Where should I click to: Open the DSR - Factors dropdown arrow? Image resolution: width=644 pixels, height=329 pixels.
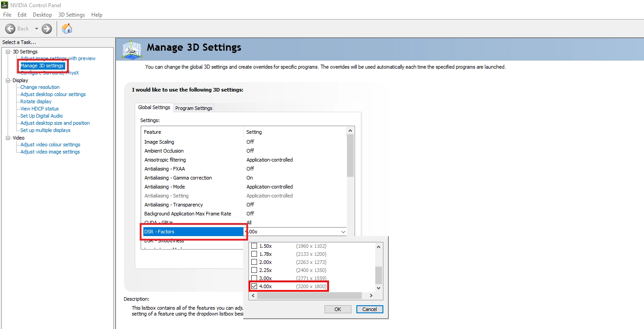click(x=343, y=232)
